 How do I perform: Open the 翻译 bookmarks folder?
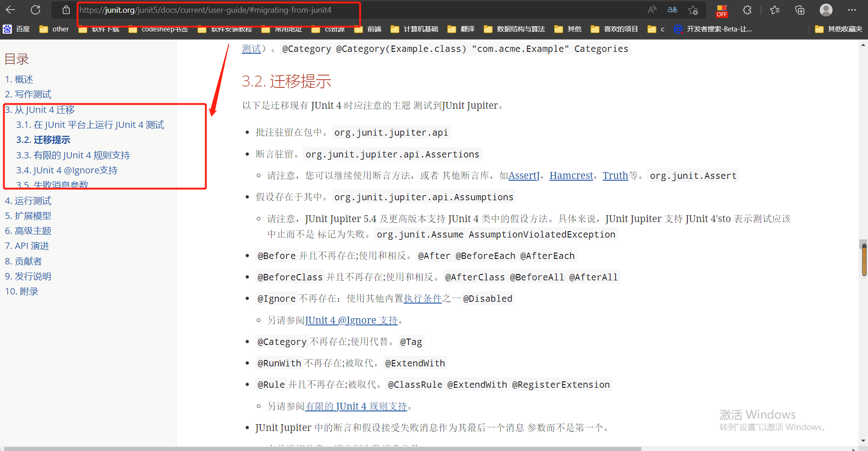tap(461, 29)
